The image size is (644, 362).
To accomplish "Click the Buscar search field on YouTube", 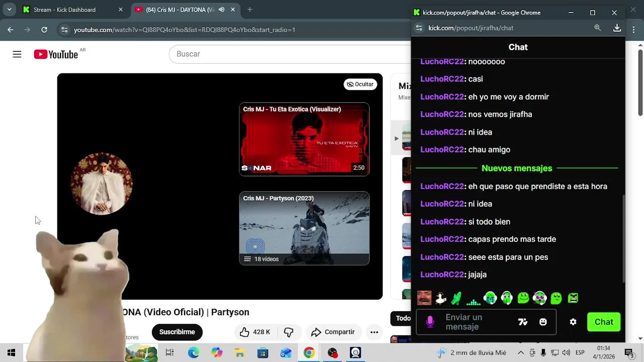I will point(290,54).
